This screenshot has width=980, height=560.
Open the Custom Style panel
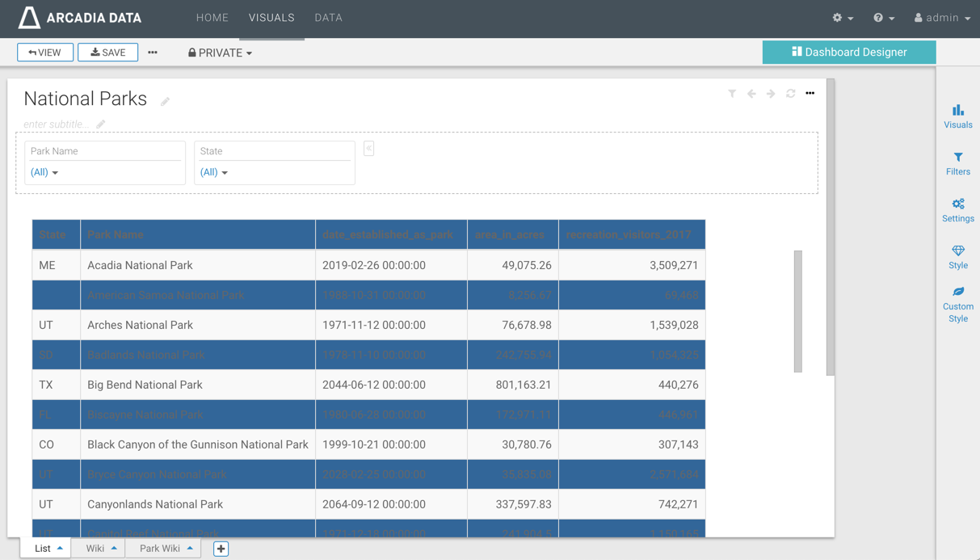coord(957,304)
